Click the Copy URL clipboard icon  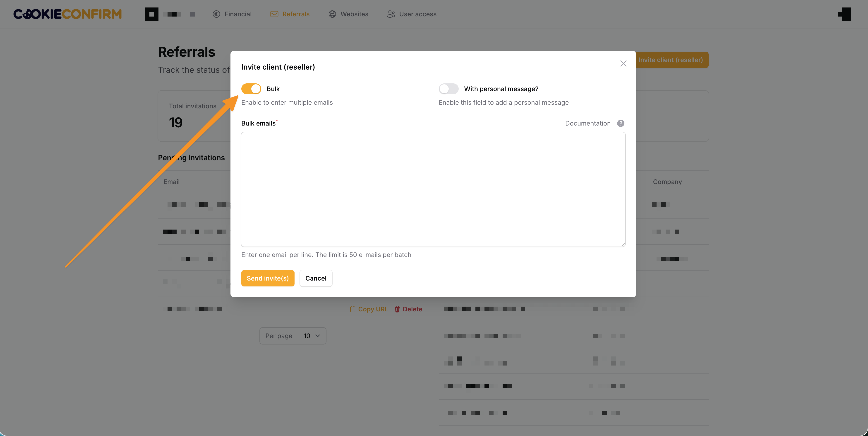point(352,309)
